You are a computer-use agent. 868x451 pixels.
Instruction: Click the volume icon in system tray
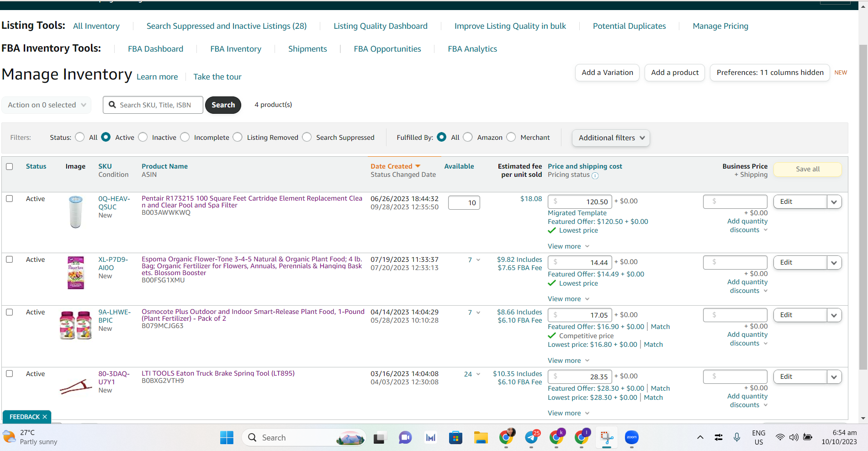[794, 437]
